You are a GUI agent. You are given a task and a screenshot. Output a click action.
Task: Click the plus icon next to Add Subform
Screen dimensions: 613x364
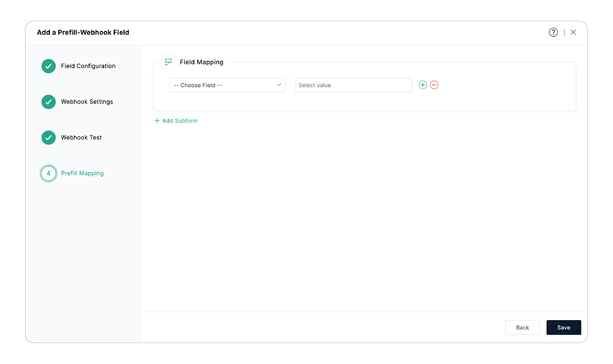click(157, 120)
